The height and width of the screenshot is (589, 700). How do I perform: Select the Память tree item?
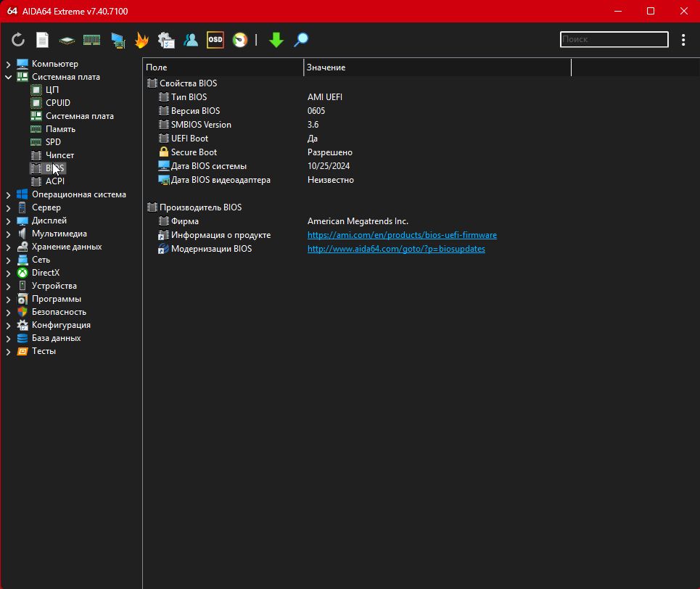point(60,129)
